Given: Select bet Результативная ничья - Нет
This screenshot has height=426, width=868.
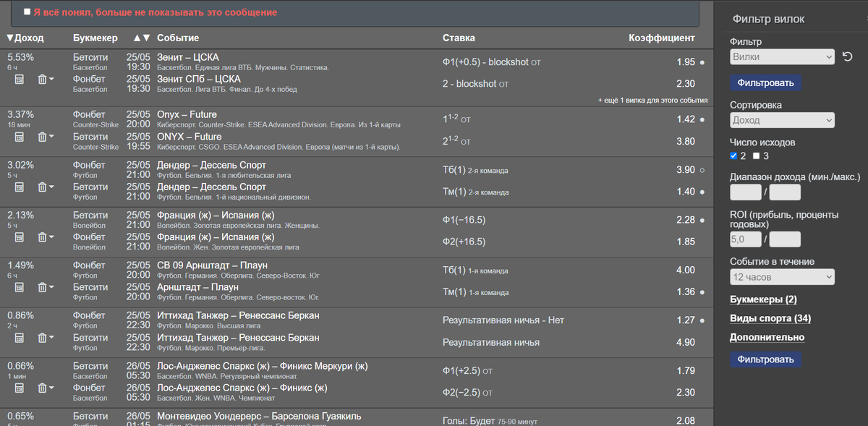Looking at the screenshot, I should pyautogui.click(x=503, y=320).
